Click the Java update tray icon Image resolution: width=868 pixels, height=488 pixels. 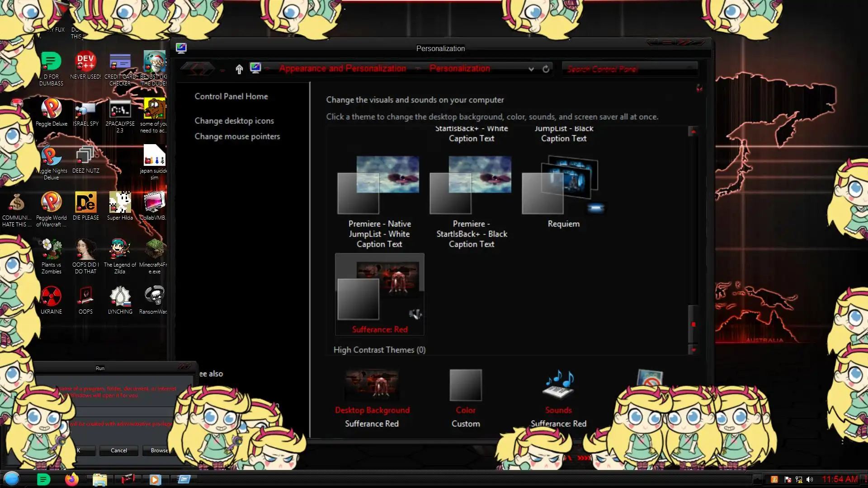pyautogui.click(x=774, y=479)
